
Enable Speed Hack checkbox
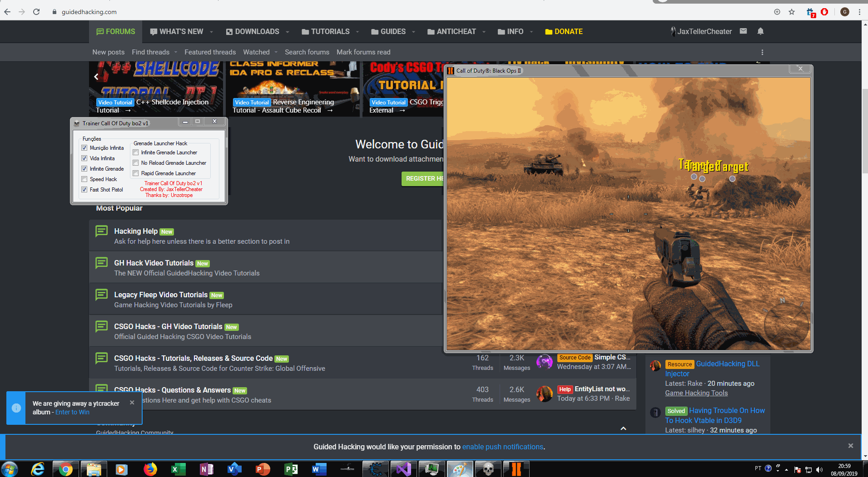tap(84, 179)
